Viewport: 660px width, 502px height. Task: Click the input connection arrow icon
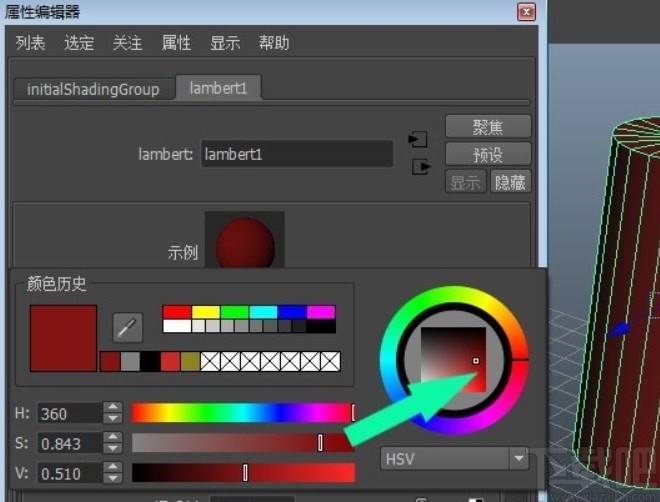coord(418,139)
